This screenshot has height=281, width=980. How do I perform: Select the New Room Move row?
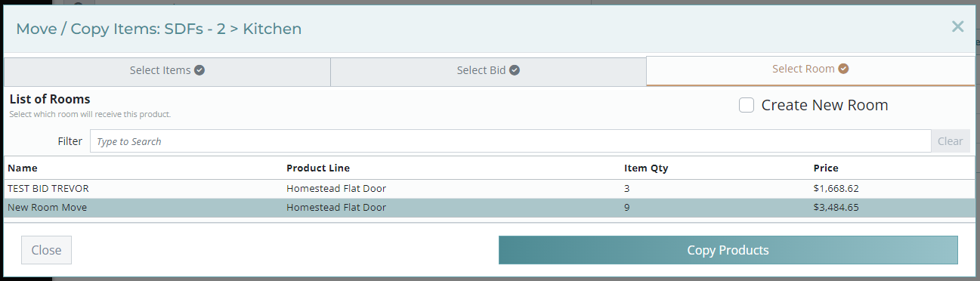(x=489, y=208)
